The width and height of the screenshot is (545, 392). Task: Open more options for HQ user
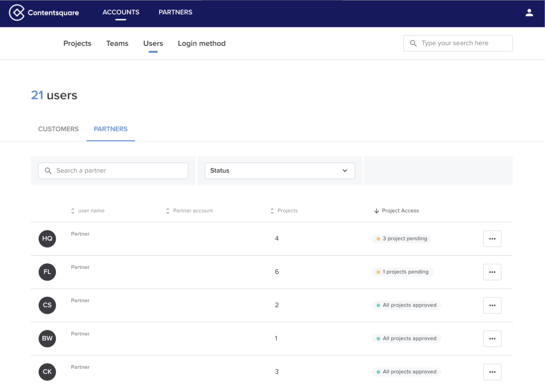tap(492, 239)
